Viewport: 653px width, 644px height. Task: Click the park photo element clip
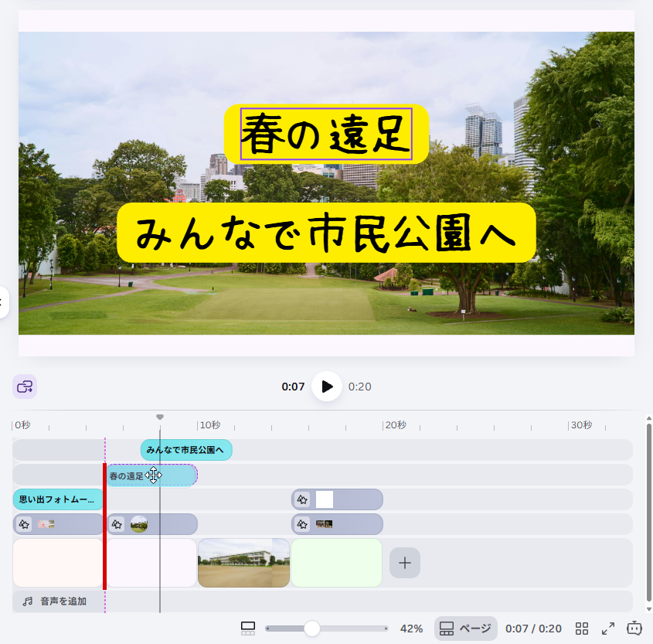(x=152, y=524)
